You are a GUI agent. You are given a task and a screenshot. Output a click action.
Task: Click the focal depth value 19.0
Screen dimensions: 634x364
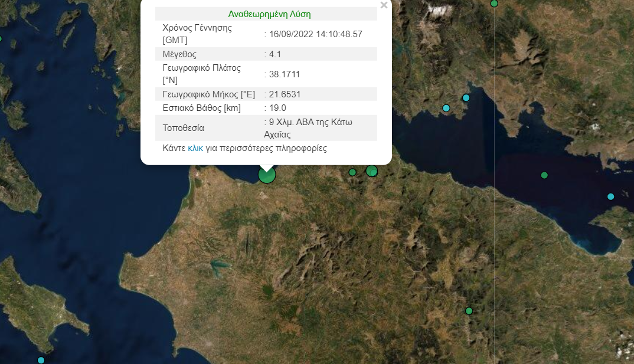(x=277, y=108)
